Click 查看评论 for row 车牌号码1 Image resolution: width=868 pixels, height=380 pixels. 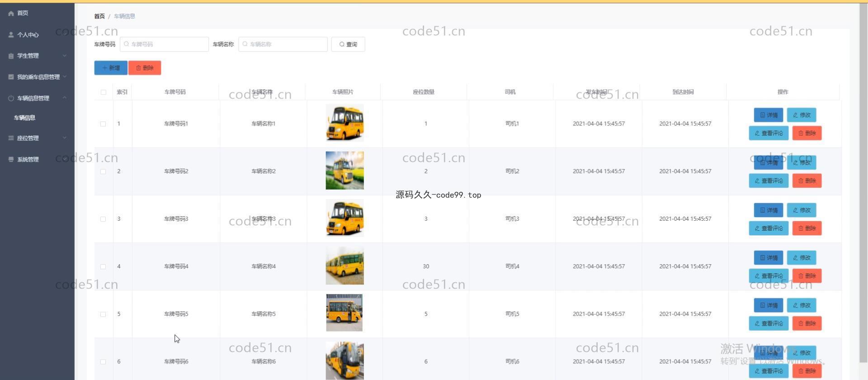point(769,133)
